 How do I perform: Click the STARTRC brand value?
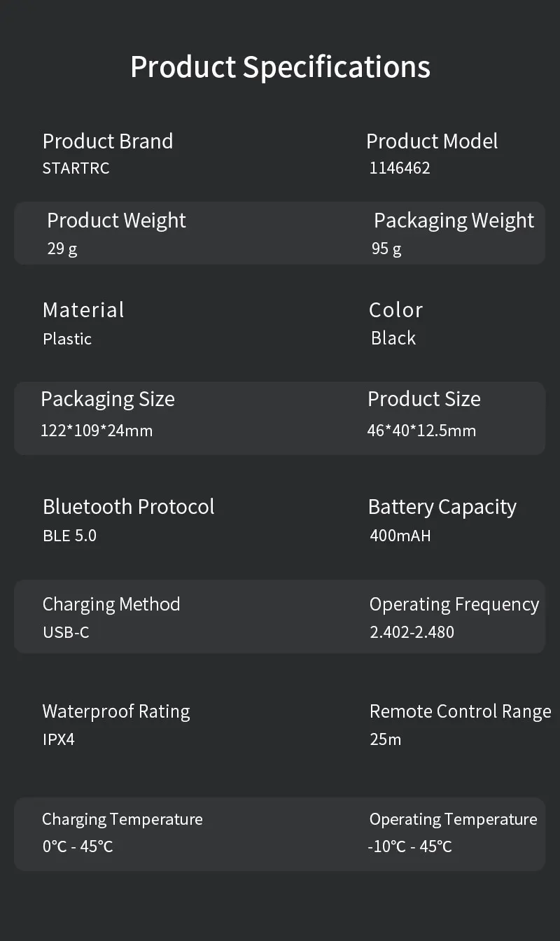coord(76,168)
